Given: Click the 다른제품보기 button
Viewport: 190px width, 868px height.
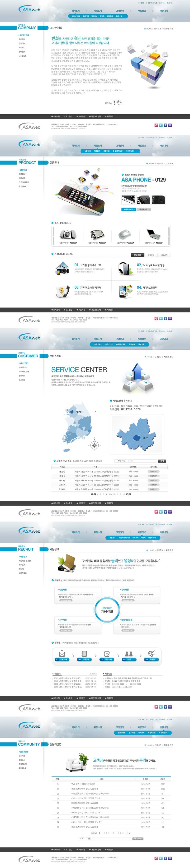Looking at the screenshot, I should coord(144,209).
